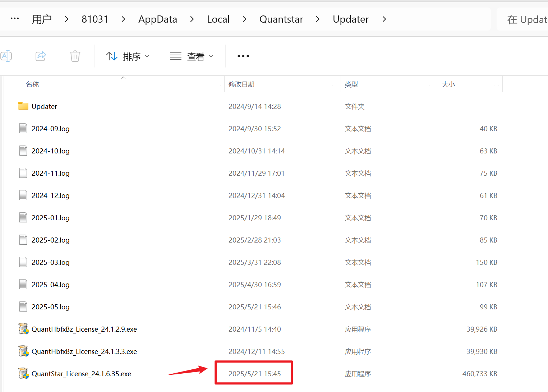Screen dimensions: 548x392
Task: Click the 2025-04.log file icon
Action: pyautogui.click(x=23, y=284)
